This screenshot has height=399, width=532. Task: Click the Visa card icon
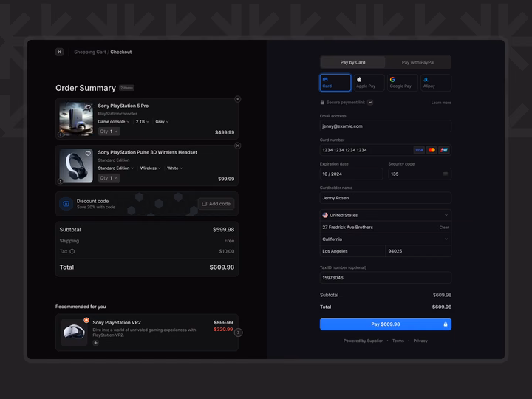tap(419, 150)
